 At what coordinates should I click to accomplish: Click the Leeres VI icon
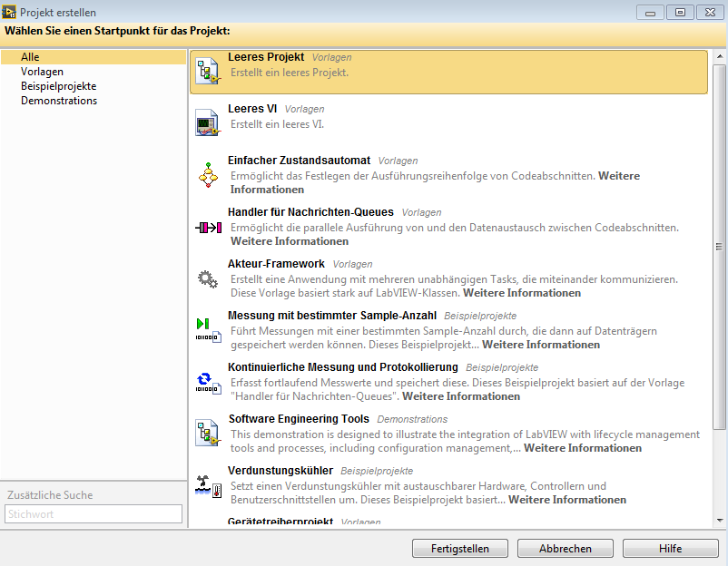point(207,122)
